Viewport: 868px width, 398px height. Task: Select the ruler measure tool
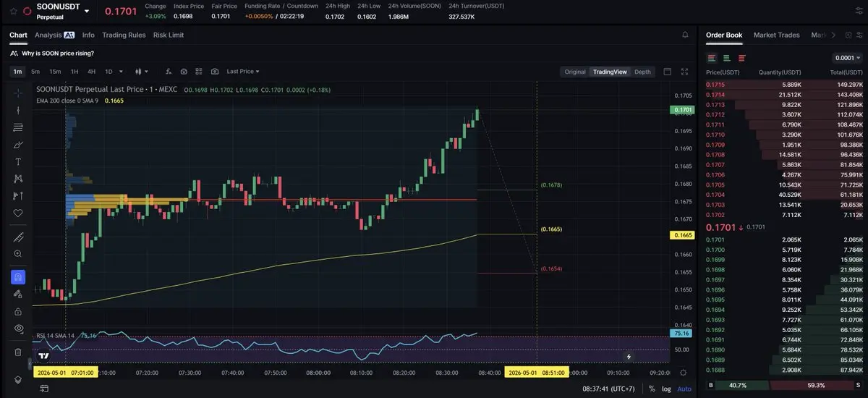pos(18,237)
